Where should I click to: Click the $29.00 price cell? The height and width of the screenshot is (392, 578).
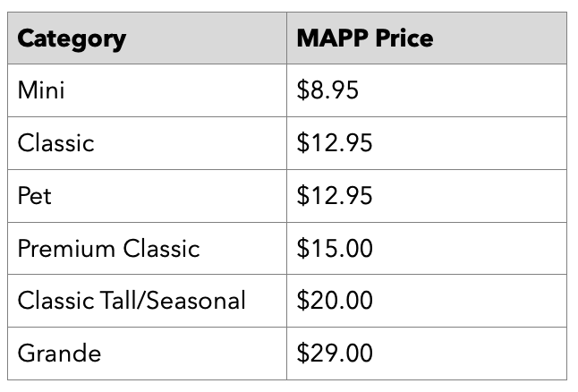427,354
